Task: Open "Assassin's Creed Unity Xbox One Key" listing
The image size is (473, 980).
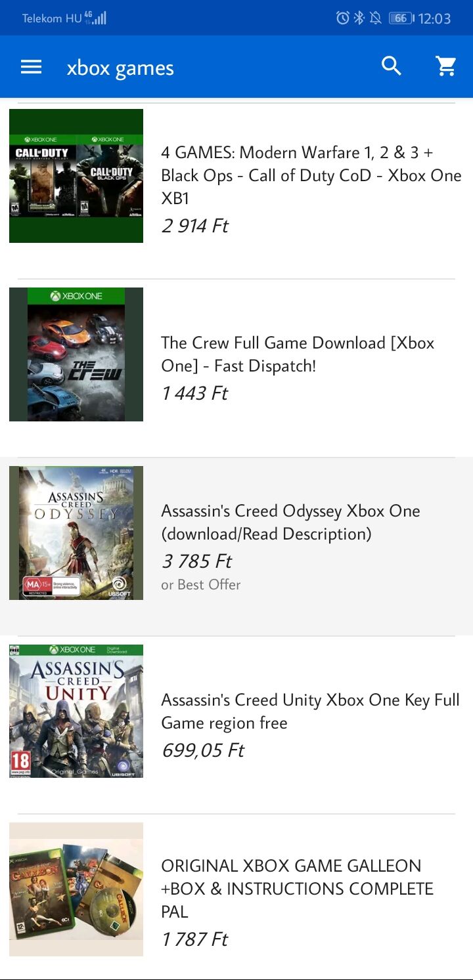Action: tap(310, 711)
